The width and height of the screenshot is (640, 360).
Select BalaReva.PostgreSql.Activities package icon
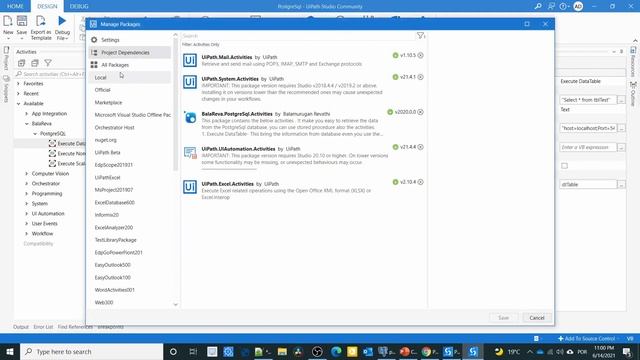pyautogui.click(x=190, y=118)
